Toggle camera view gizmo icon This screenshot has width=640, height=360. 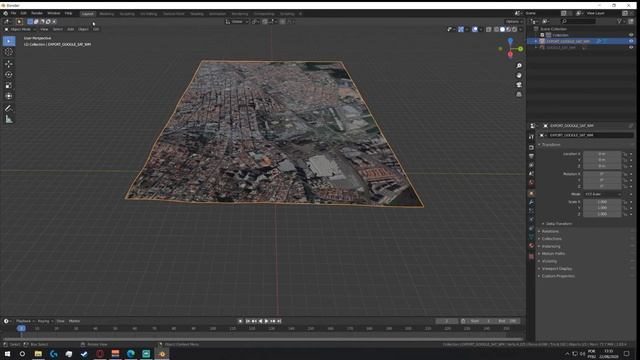click(x=519, y=84)
